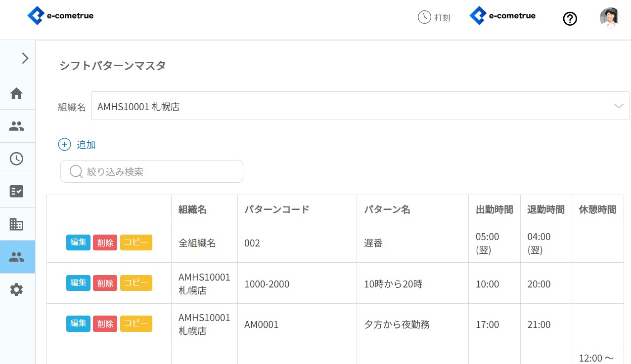Open the settings gear in sidebar

click(x=17, y=289)
